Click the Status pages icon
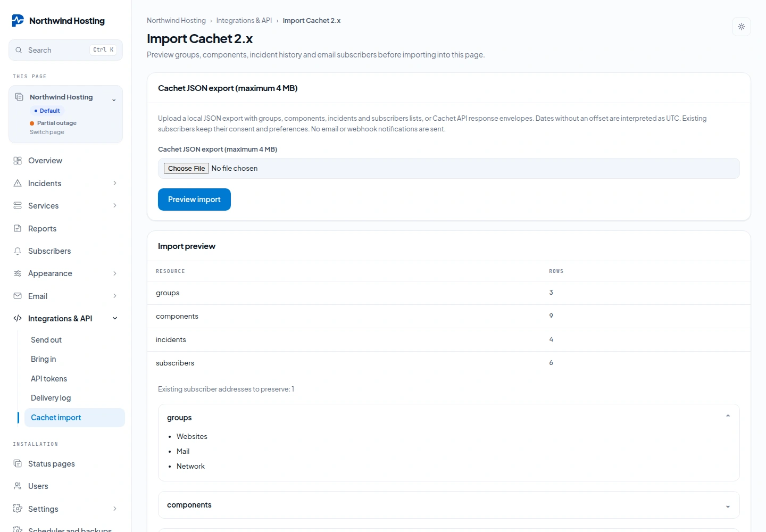 pyautogui.click(x=18, y=463)
